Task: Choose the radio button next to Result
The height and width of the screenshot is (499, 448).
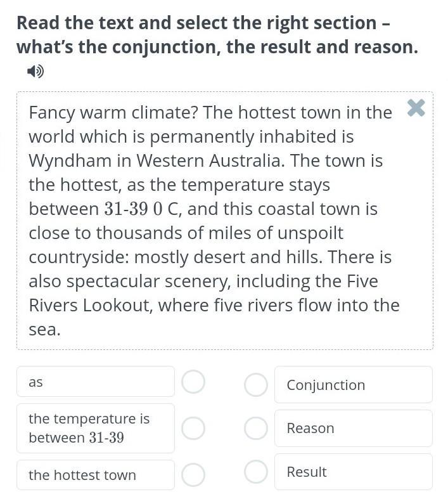Action: tap(255, 471)
